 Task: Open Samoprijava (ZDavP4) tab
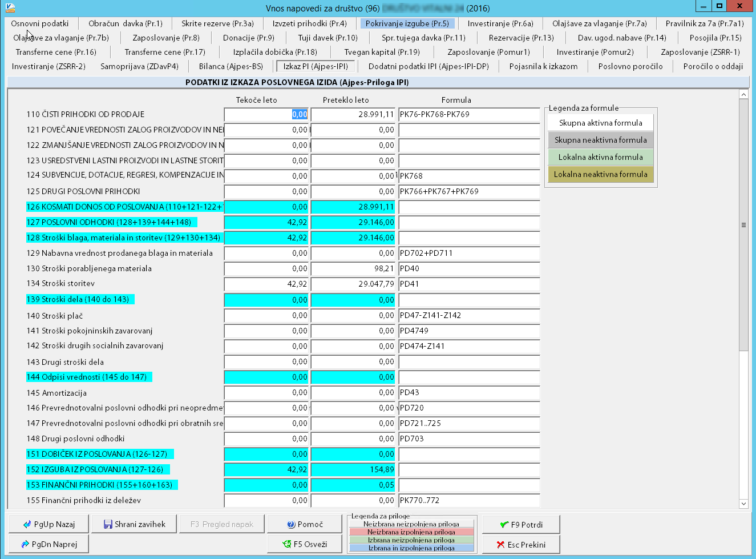[139, 66]
